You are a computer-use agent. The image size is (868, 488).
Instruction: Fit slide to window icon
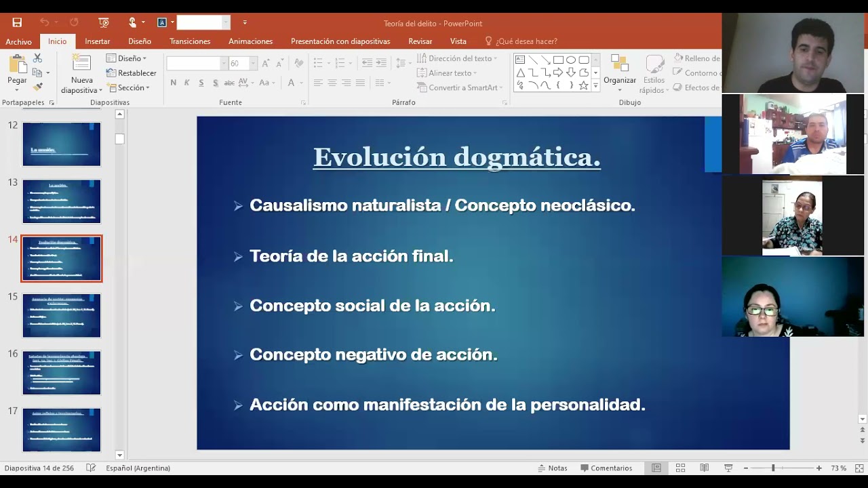[x=859, y=468]
